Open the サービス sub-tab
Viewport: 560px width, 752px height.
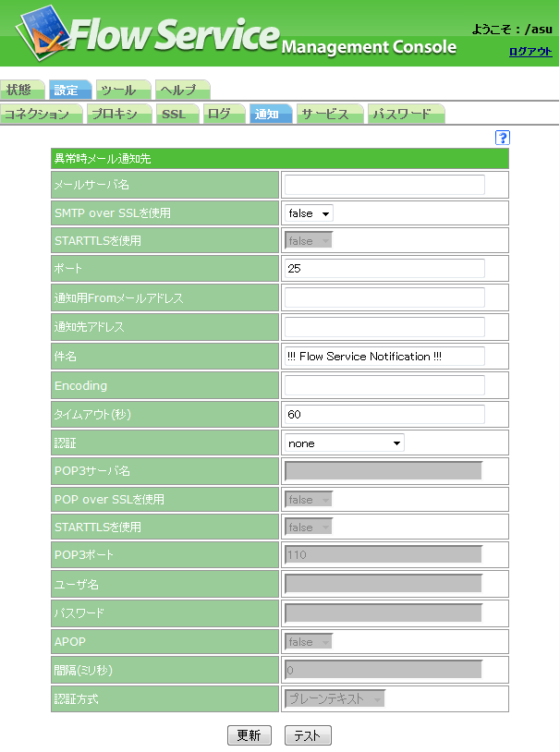[x=326, y=115]
